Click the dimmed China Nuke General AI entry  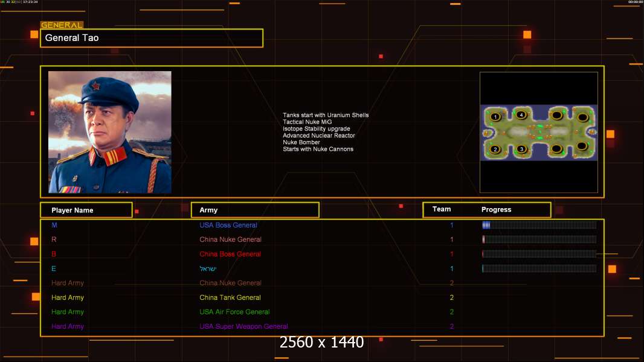230,283
